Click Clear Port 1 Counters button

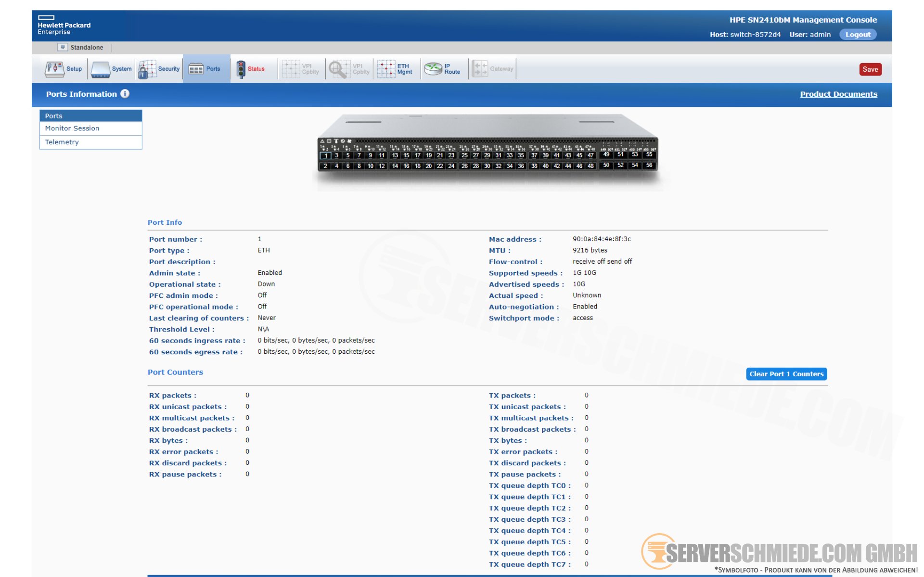(786, 374)
